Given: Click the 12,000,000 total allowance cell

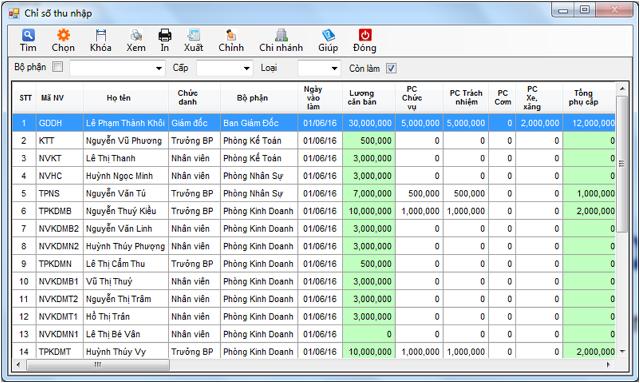Looking at the screenshot, I should coord(589,123).
